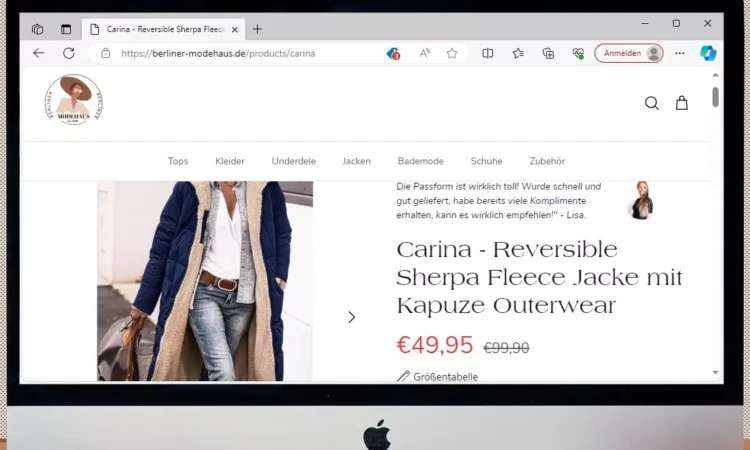
Task: Click the crossed-out price €99,90
Action: 506,348
